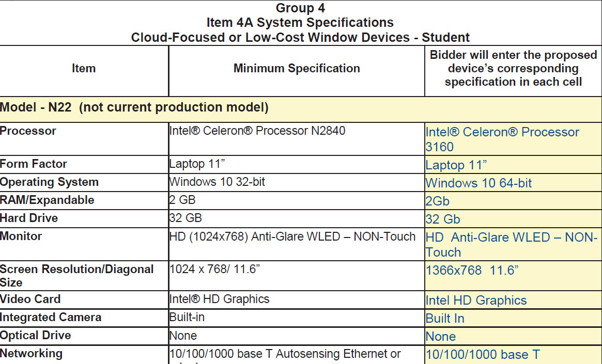602x364 pixels.
Task: Select 'Item 4A System Specifications' title line
Action: [300, 23]
